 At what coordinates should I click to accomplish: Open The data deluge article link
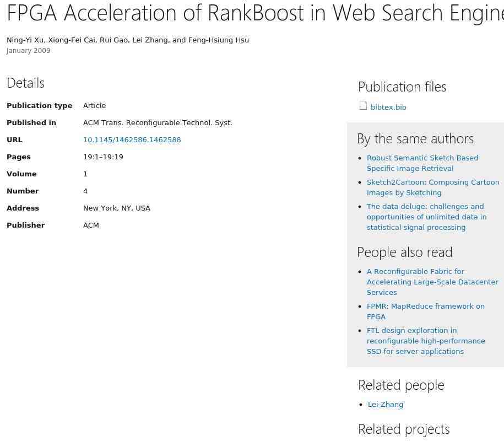[x=426, y=217]
